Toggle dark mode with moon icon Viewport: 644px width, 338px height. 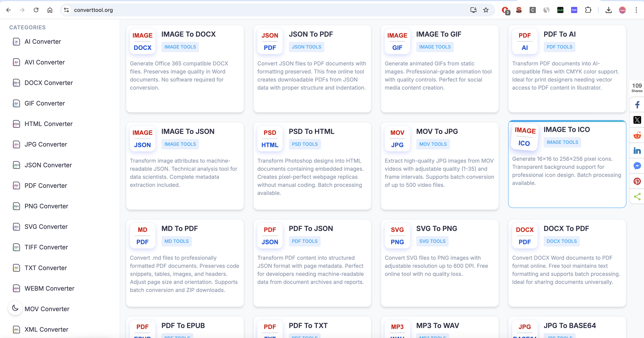tap(15, 308)
